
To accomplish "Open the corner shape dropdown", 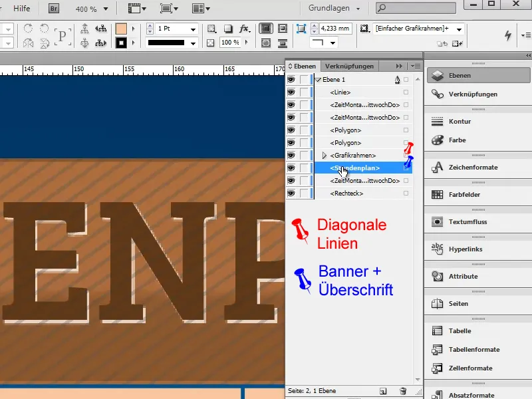I will point(333,43).
